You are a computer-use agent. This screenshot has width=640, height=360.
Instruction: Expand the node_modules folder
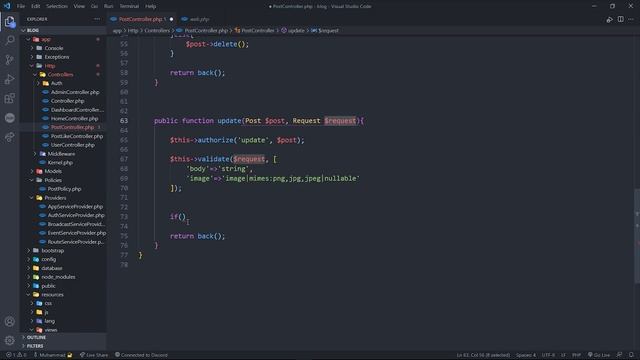click(63, 277)
